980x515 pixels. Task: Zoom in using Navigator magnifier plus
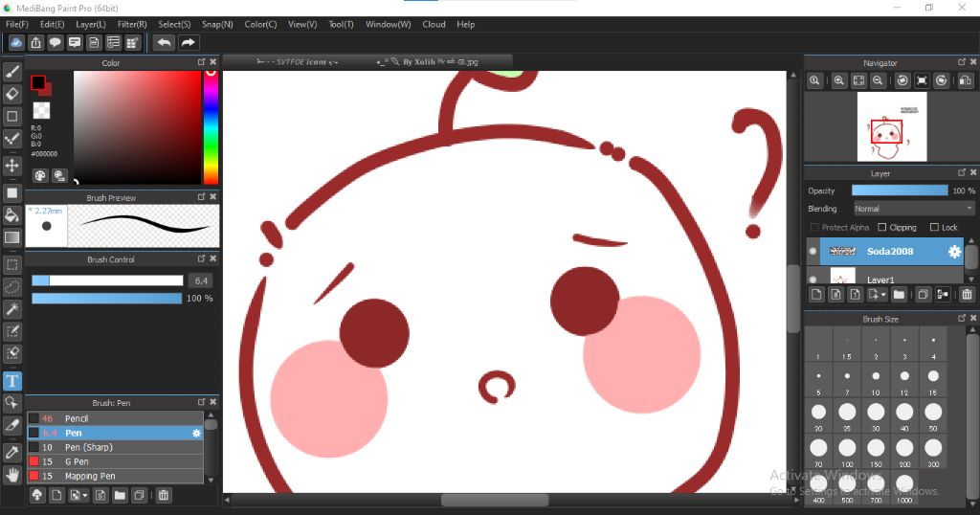[838, 80]
